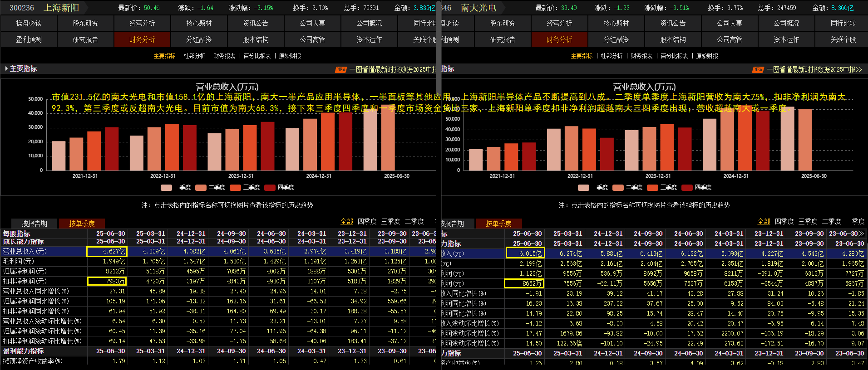Open 分红融资 tab in the 南大光电 panel
The height and width of the screenshot is (370, 868).
[616, 39]
